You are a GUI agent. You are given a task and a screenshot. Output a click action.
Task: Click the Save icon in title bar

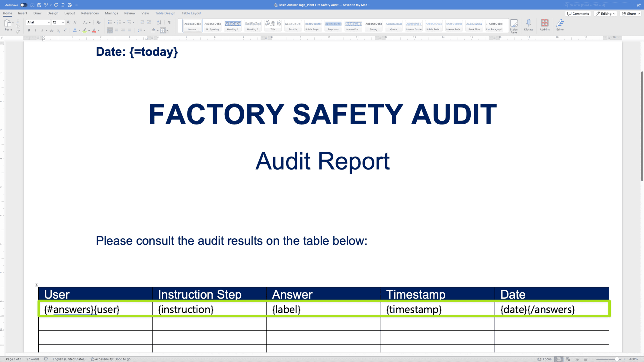pos(39,5)
